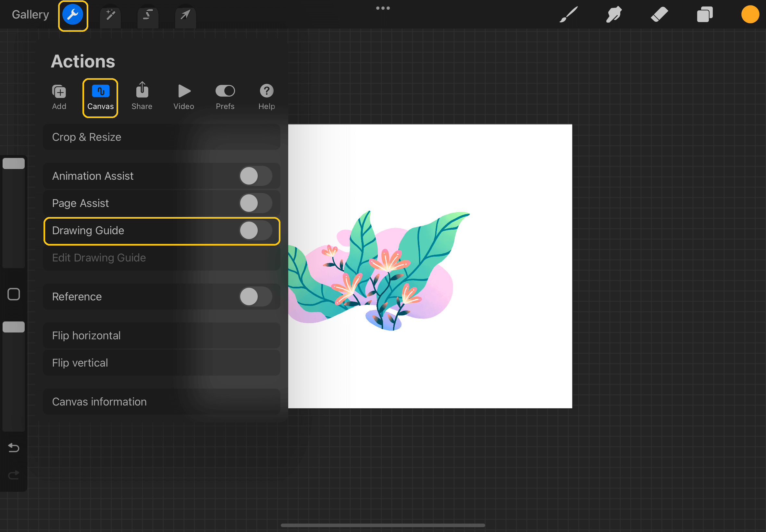This screenshot has height=532, width=766.
Task: Select the Smudge finger tool
Action: click(613, 15)
